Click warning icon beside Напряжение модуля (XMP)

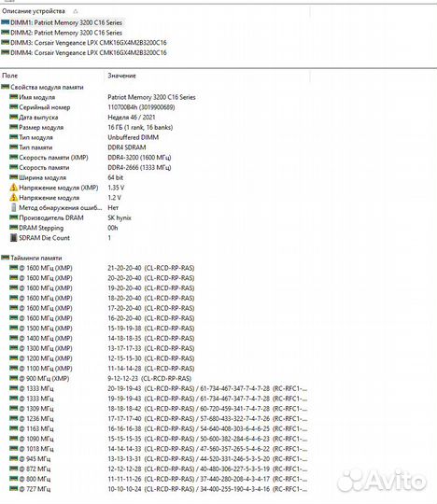(13, 187)
